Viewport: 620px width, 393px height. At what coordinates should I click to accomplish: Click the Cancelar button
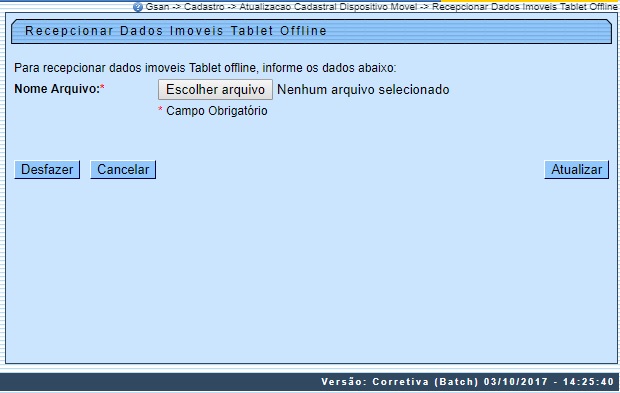[x=123, y=170]
